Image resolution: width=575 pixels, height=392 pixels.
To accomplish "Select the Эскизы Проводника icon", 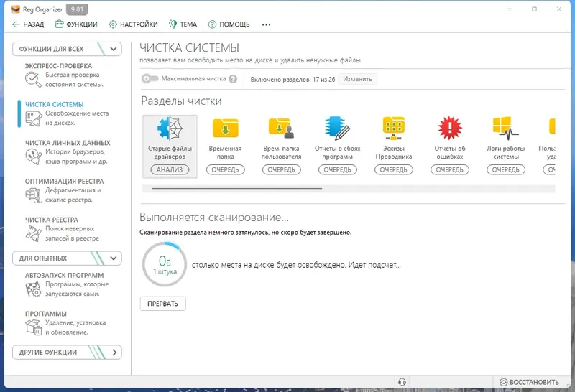I will pos(393,129).
